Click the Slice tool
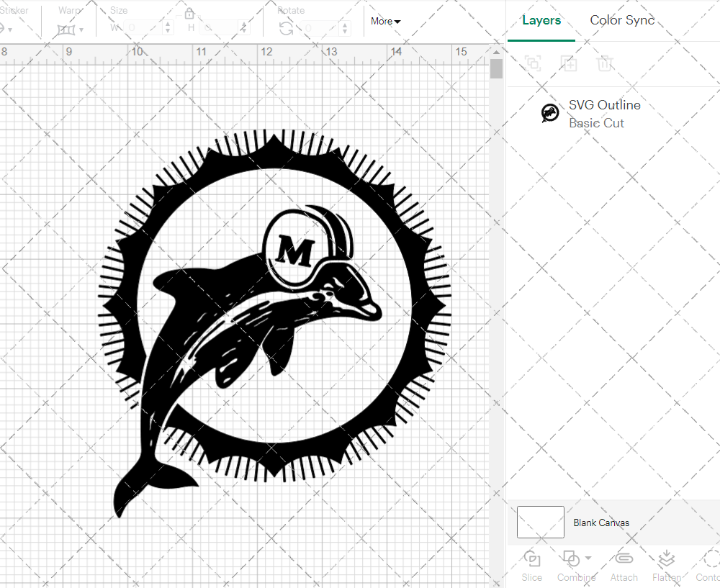 532,566
